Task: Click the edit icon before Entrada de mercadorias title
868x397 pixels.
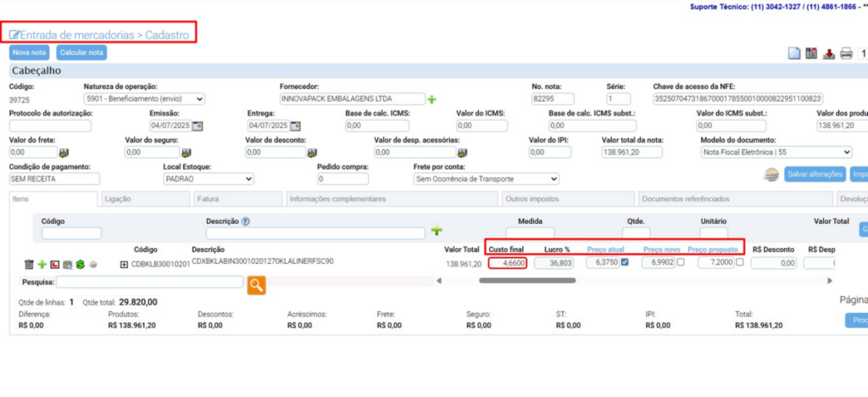Action: 14,35
